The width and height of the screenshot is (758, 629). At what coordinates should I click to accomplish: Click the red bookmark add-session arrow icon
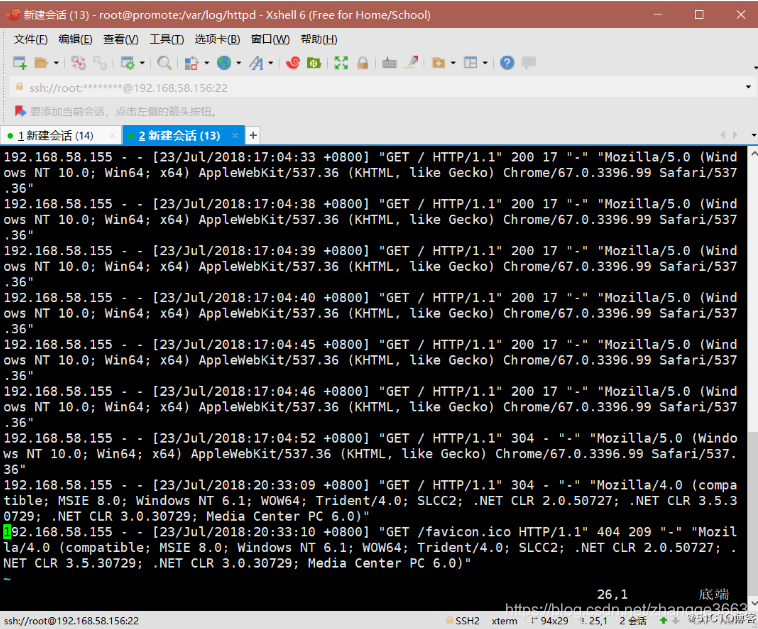(x=20, y=112)
